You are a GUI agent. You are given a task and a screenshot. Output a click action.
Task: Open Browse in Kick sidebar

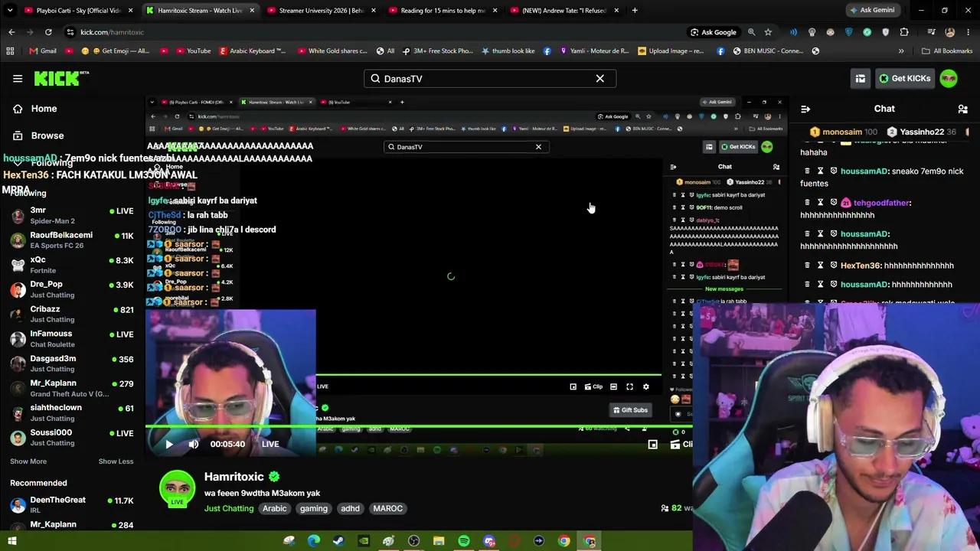tap(38, 135)
